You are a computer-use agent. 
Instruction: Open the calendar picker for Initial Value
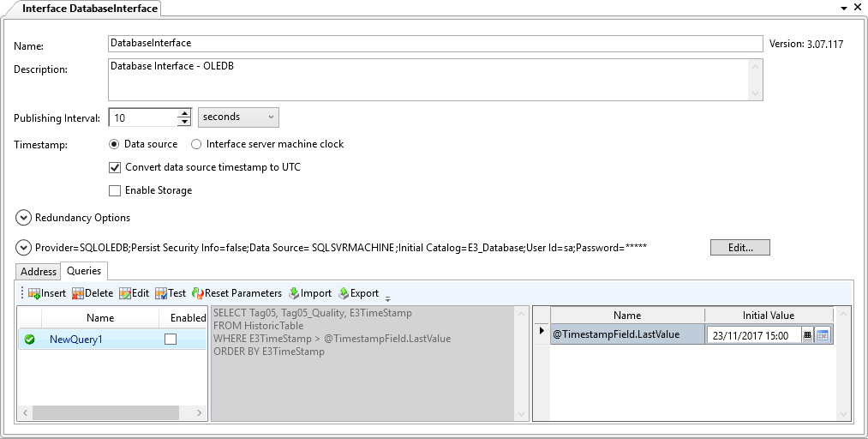click(x=823, y=336)
